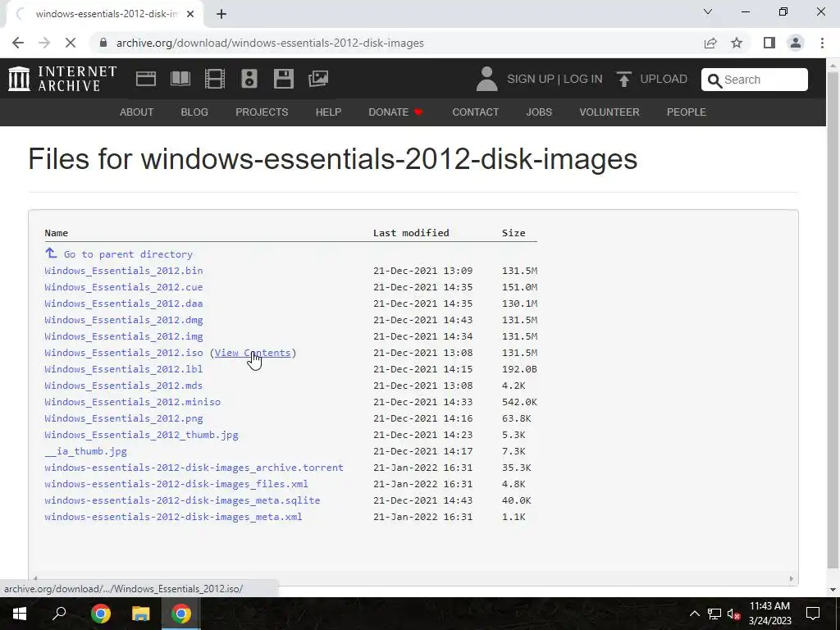Open the tab search chevron

(x=708, y=11)
